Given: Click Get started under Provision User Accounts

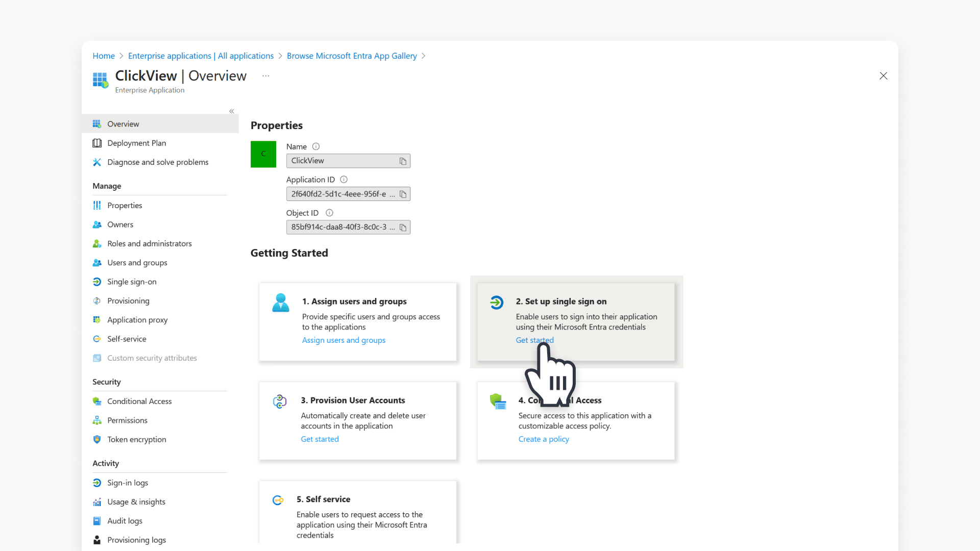Looking at the screenshot, I should tap(320, 439).
